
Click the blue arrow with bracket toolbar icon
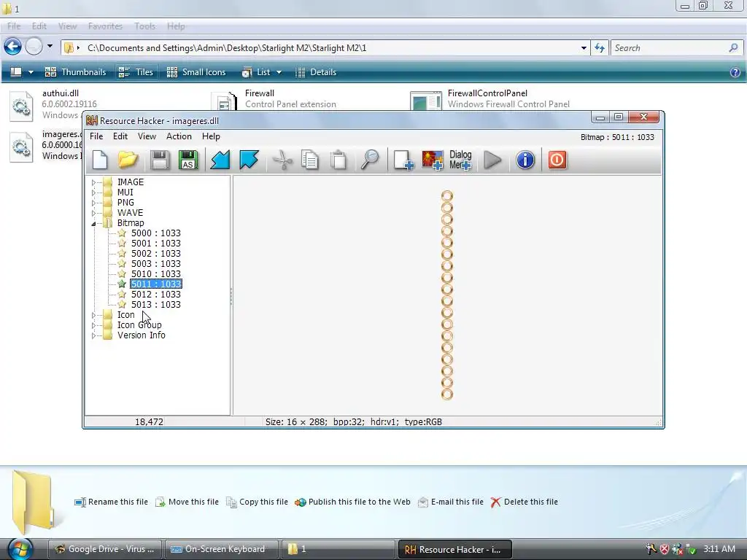(x=249, y=160)
